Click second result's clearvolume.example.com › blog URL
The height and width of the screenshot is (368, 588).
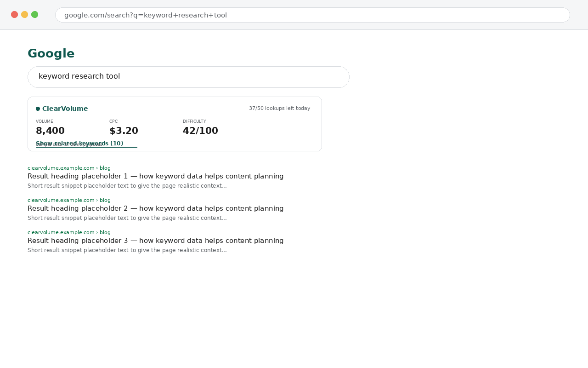pos(69,200)
